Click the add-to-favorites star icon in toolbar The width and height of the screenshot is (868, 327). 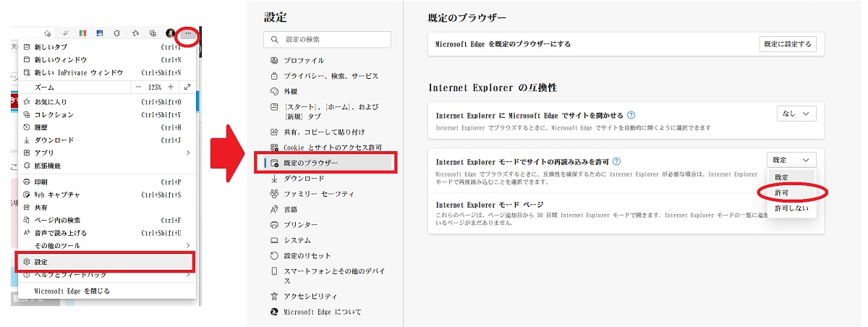coord(47,33)
